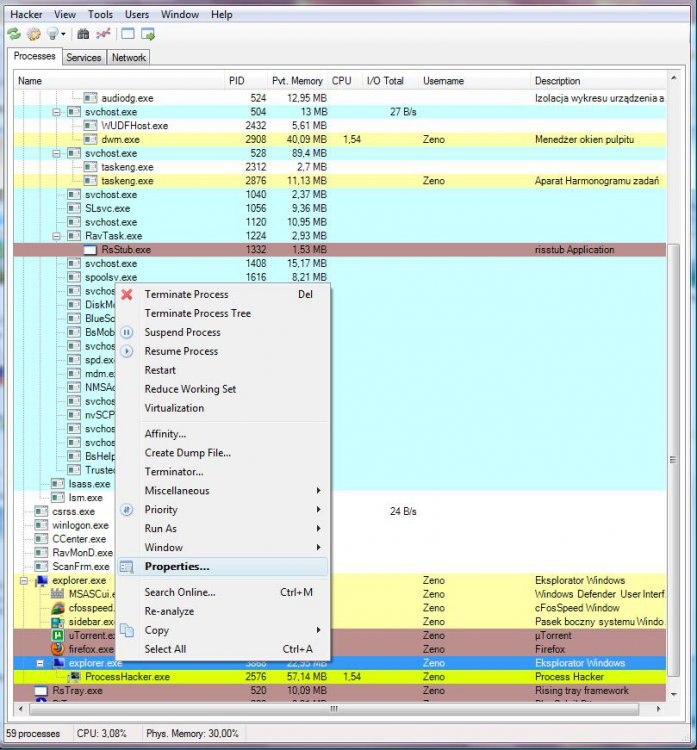This screenshot has height=750, width=697.
Task: Open the Help menu
Action: [x=221, y=14]
